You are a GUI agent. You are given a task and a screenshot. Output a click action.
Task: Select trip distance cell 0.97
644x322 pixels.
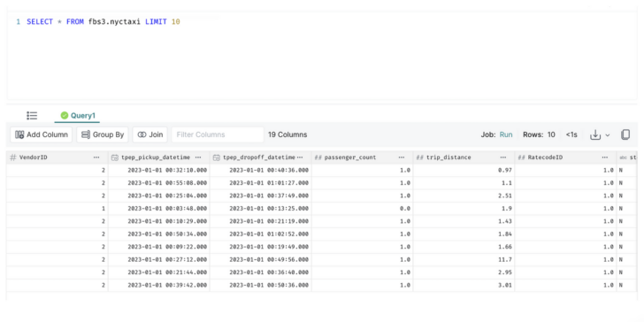[x=464, y=170]
